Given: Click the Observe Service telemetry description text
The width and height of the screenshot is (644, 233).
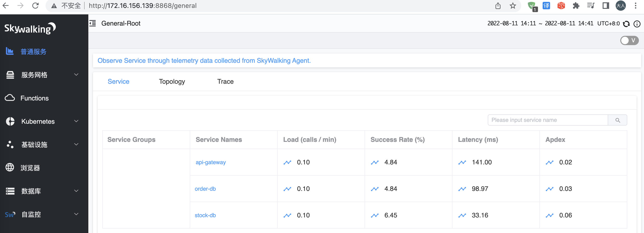Looking at the screenshot, I should [204, 60].
